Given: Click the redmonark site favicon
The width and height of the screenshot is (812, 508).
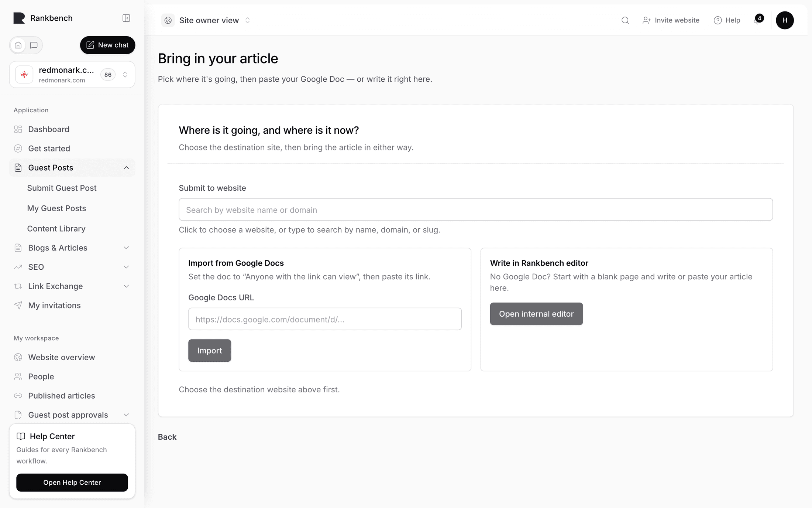Looking at the screenshot, I should point(24,75).
